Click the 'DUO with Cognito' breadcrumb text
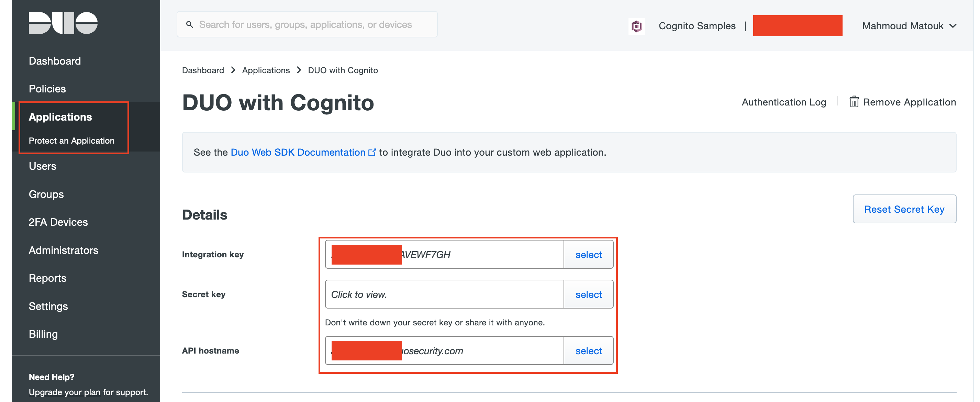 click(x=343, y=70)
